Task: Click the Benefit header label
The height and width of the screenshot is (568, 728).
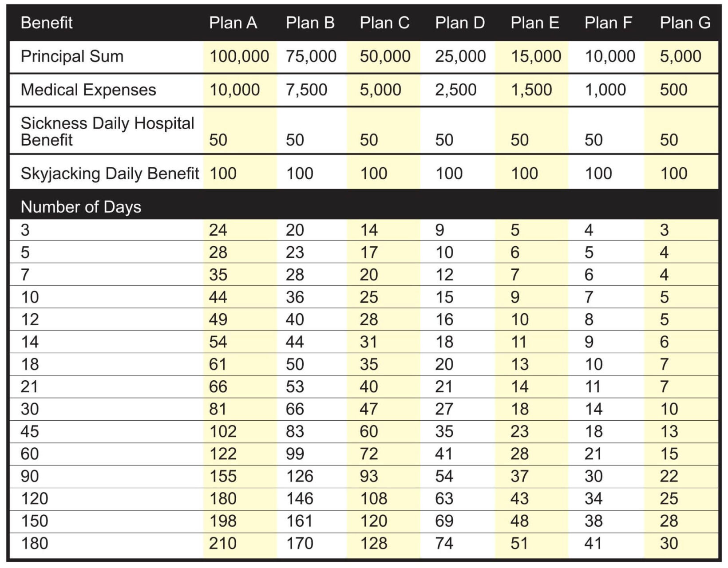Action: click(x=47, y=23)
